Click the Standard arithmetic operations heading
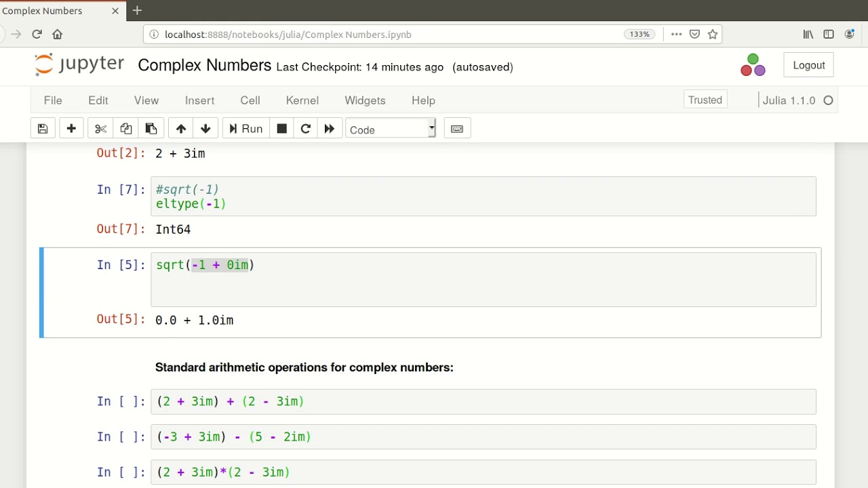 coord(304,367)
